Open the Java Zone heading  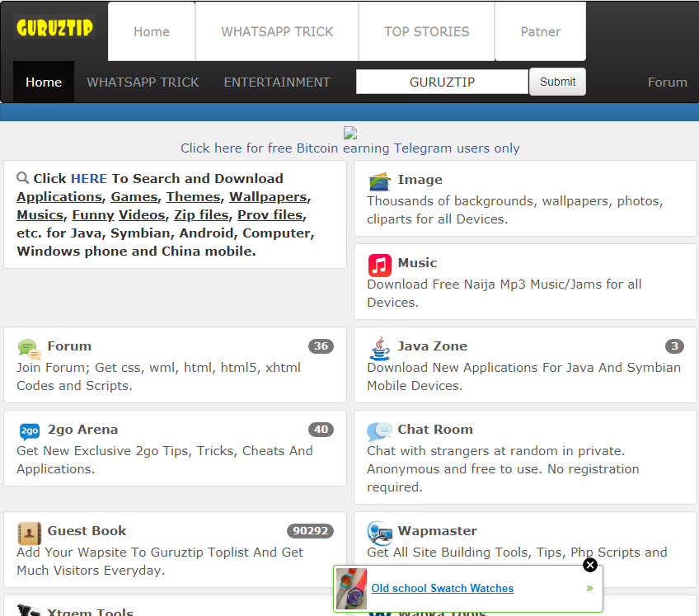pyautogui.click(x=433, y=346)
